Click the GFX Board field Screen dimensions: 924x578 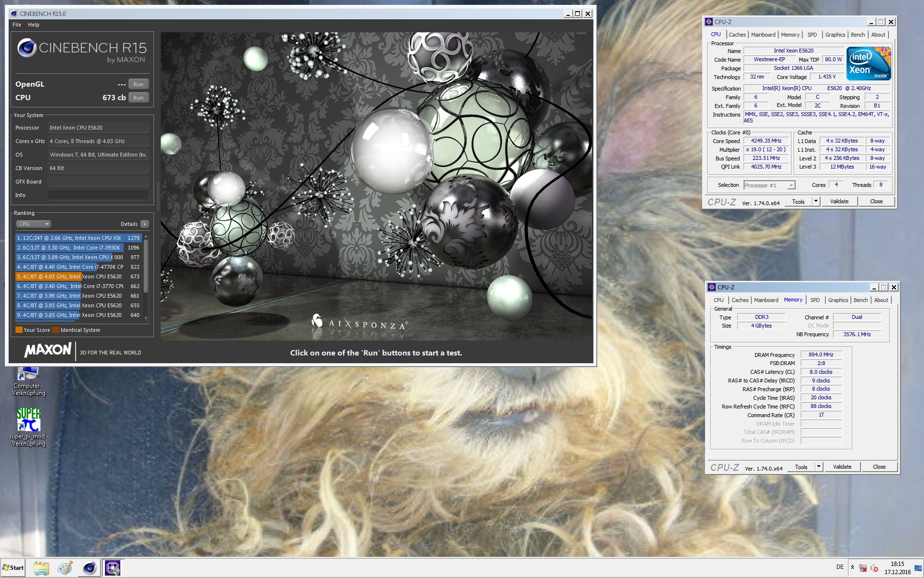tap(98, 182)
